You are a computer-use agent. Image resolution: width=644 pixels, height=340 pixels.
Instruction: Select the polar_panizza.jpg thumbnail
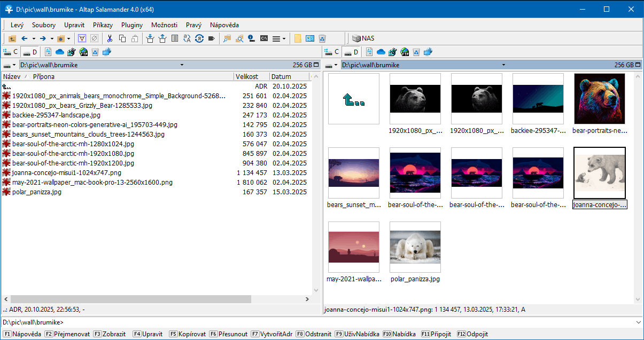pos(415,248)
